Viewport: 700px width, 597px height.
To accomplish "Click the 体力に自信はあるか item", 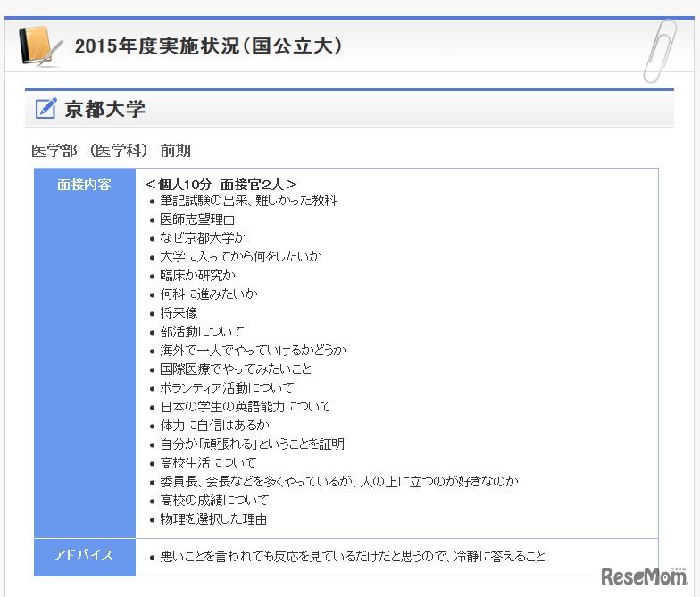I will click(x=214, y=426).
